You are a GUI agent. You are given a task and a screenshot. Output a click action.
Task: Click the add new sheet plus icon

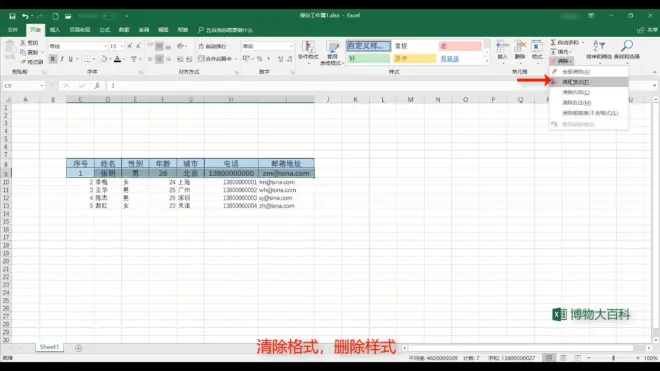pyautogui.click(x=78, y=348)
